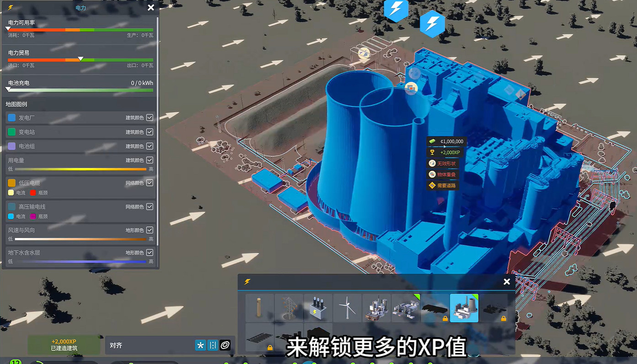
Task: Toggle the guideline snap icon in 对齐 bar
Action: pos(213,345)
